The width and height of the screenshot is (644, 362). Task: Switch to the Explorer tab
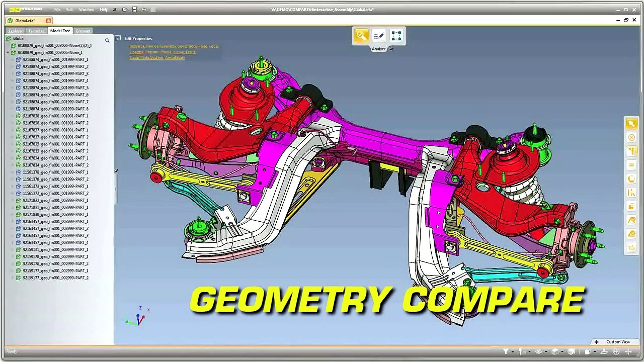15,31
